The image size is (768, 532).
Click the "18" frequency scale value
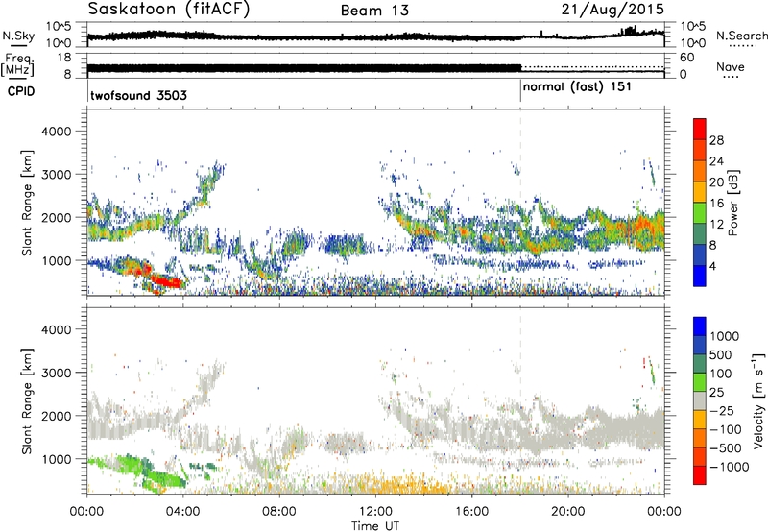coord(64,58)
